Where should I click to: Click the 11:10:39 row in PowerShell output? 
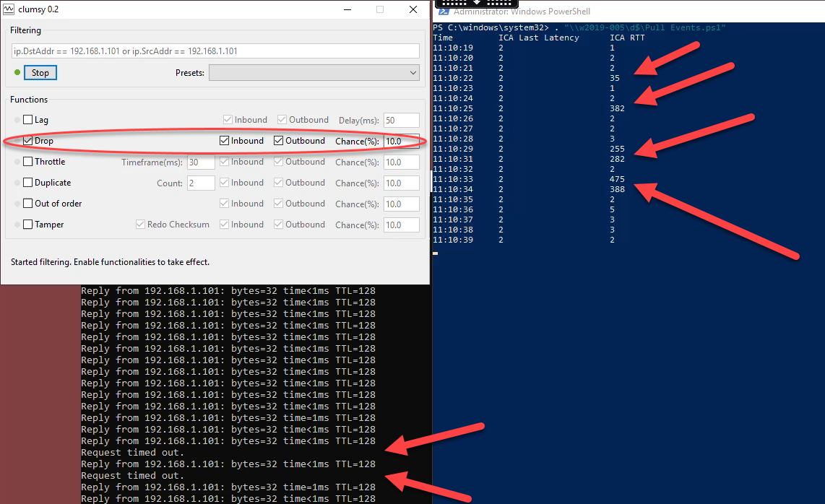pyautogui.click(x=524, y=240)
